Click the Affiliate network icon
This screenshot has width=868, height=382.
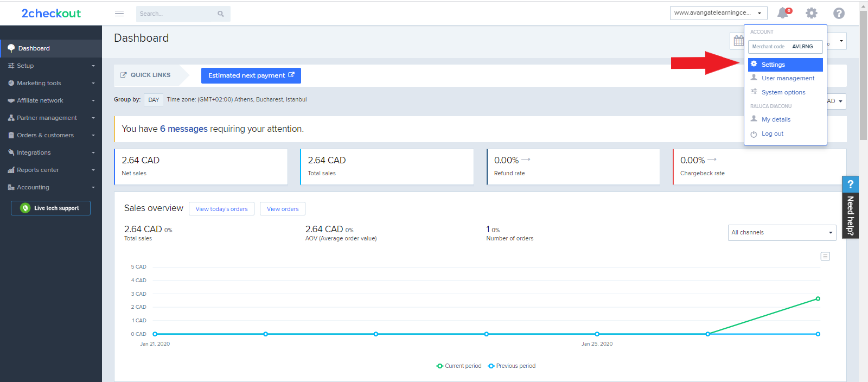11,100
